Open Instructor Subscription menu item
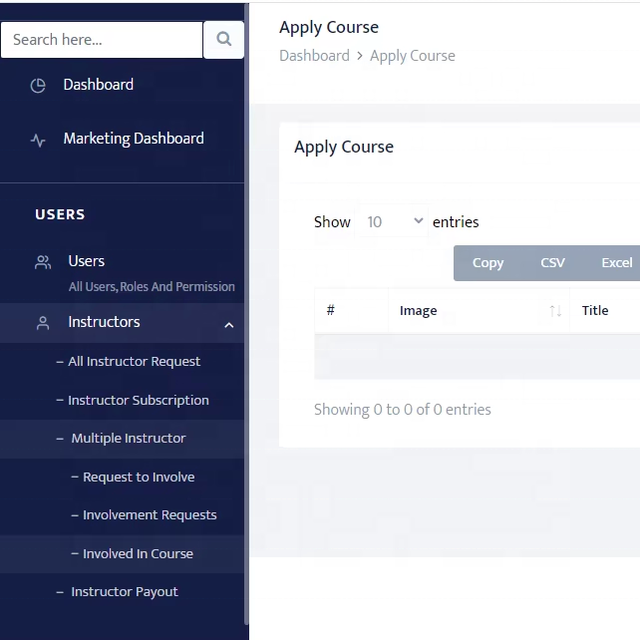Screen dimensions: 640x640 pyautogui.click(x=138, y=400)
